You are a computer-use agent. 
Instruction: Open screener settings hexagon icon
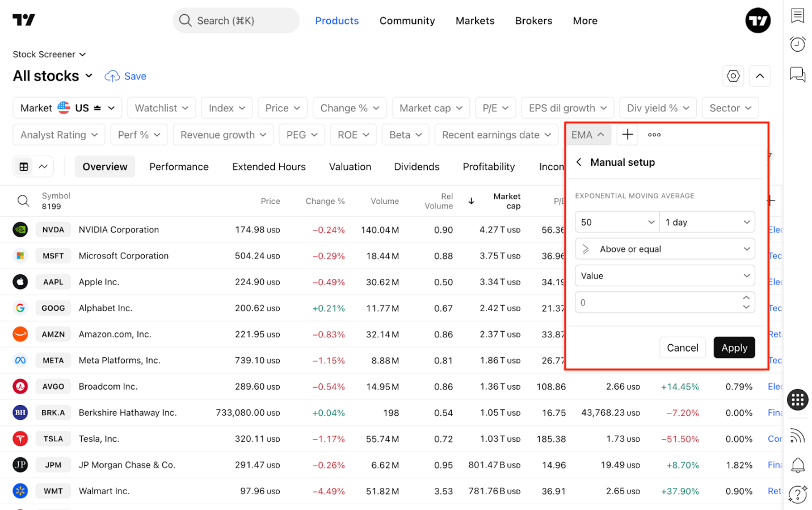click(x=733, y=76)
